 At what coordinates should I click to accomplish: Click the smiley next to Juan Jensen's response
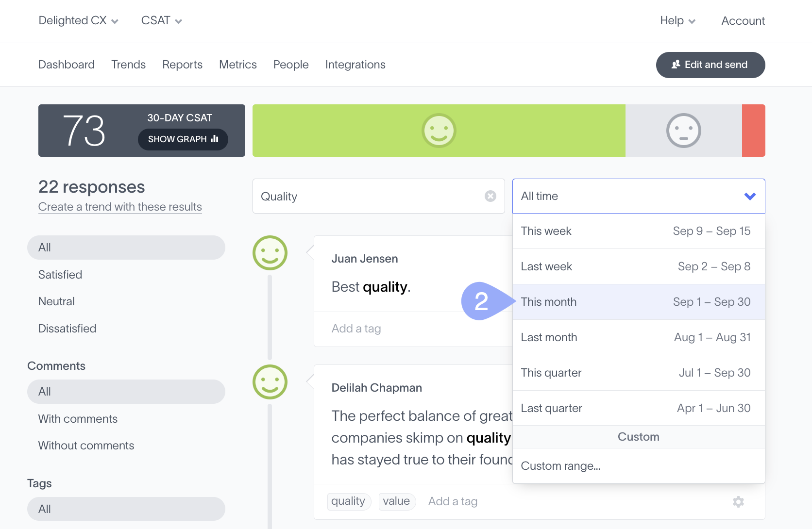pyautogui.click(x=270, y=253)
